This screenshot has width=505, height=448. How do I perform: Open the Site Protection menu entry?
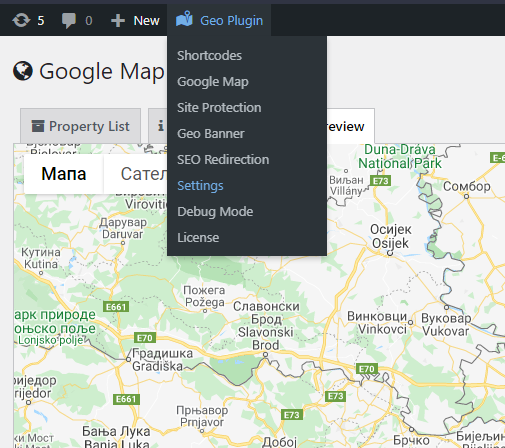[x=219, y=108]
